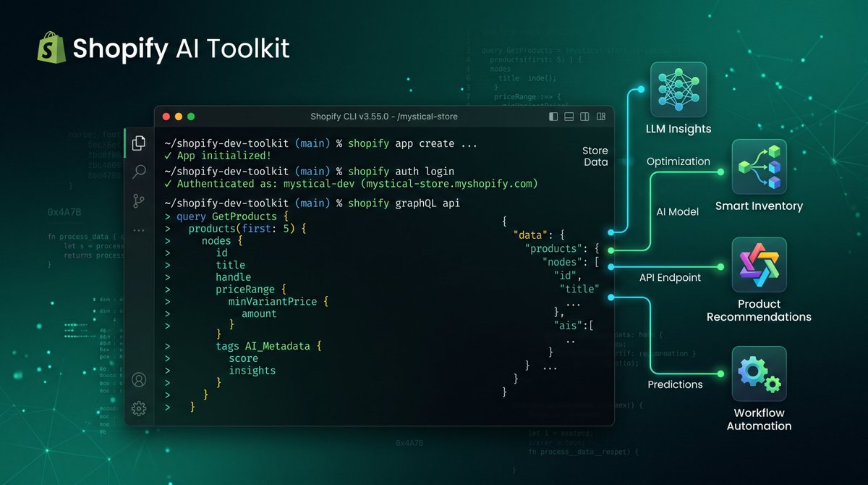Click the '"ais":[' JSON line
This screenshot has height=485, width=868.
[573, 326]
